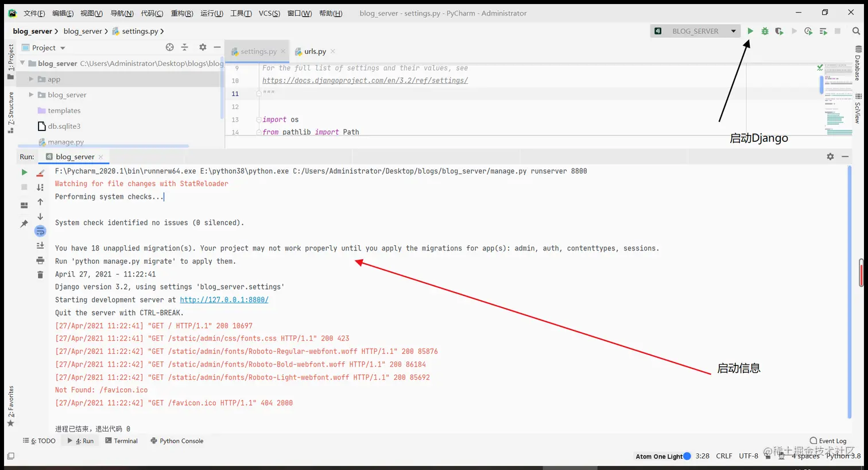The height and width of the screenshot is (470, 868).
Task: Click the grey stop square in Run panel
Action: point(24,187)
